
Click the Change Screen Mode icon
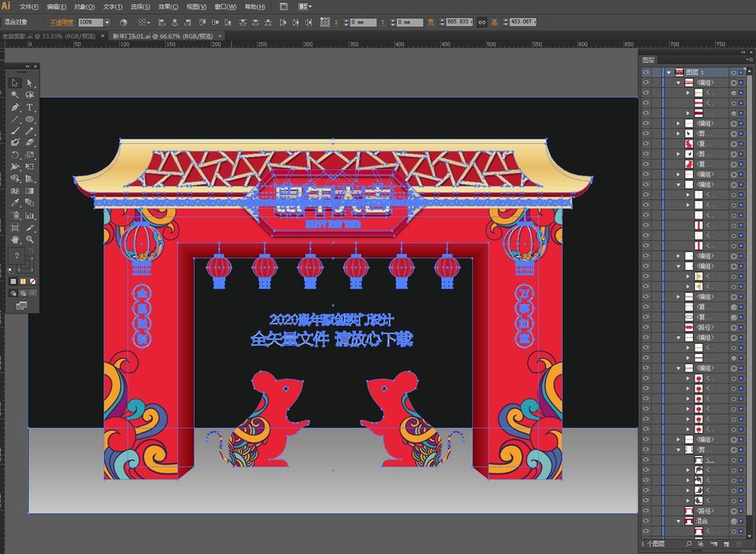22,305
